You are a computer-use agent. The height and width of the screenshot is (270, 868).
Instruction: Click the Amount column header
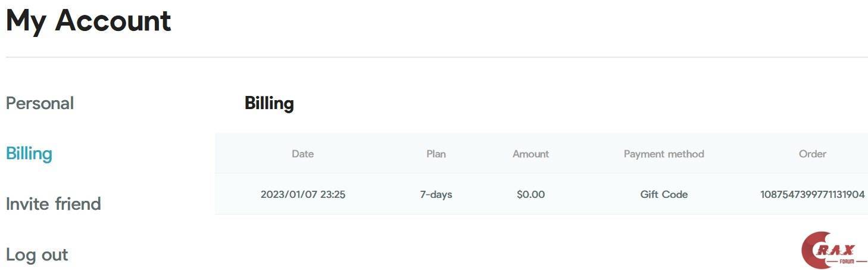pyautogui.click(x=530, y=154)
